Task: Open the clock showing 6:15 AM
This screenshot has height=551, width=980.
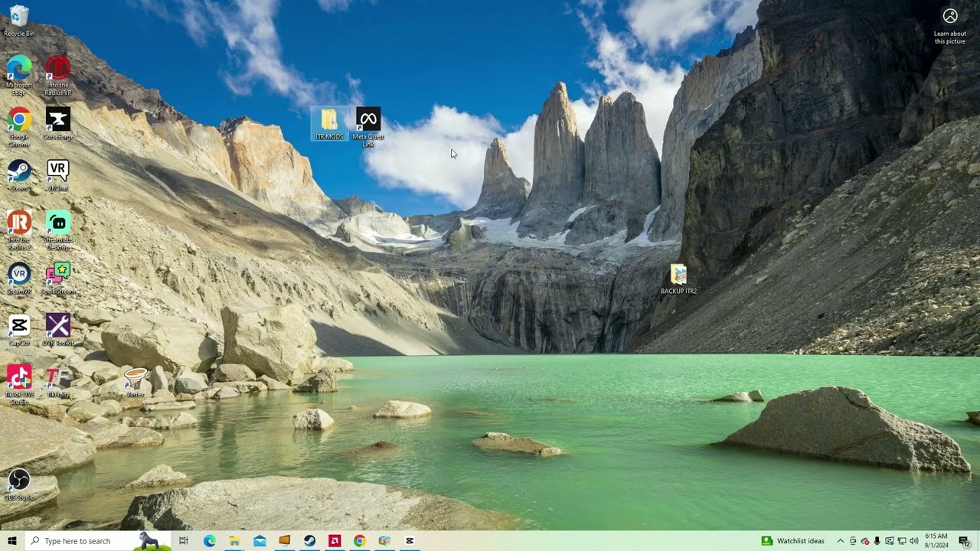Action: click(x=936, y=541)
